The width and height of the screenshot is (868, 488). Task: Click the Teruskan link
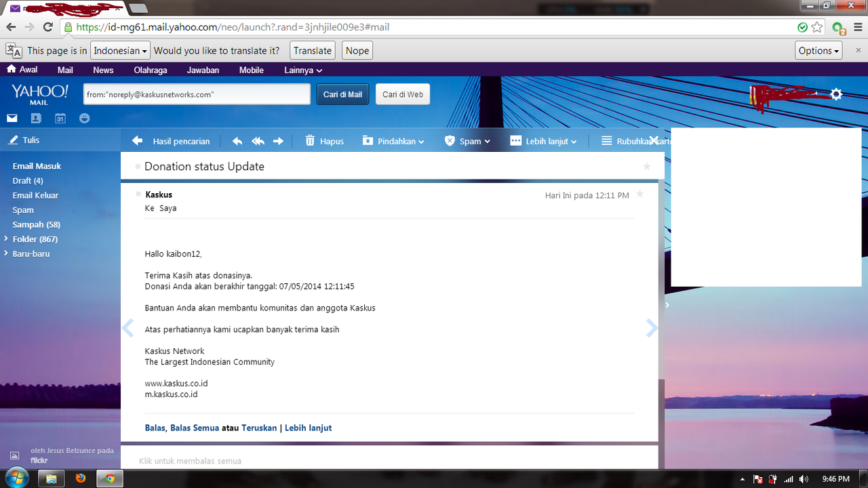tap(259, 428)
